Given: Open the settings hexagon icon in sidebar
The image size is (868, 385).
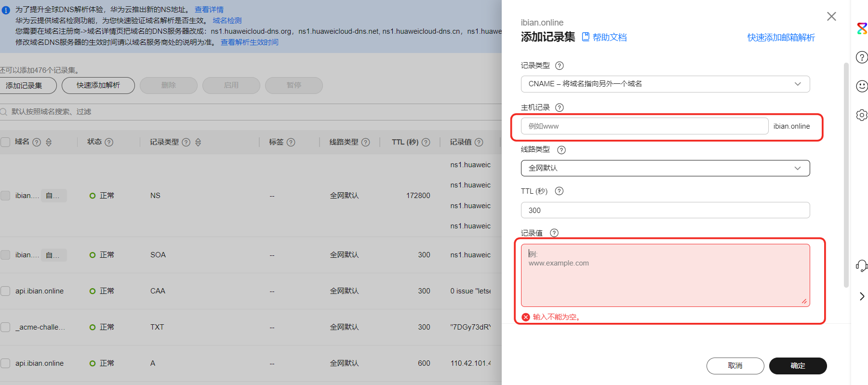Looking at the screenshot, I should tap(862, 115).
